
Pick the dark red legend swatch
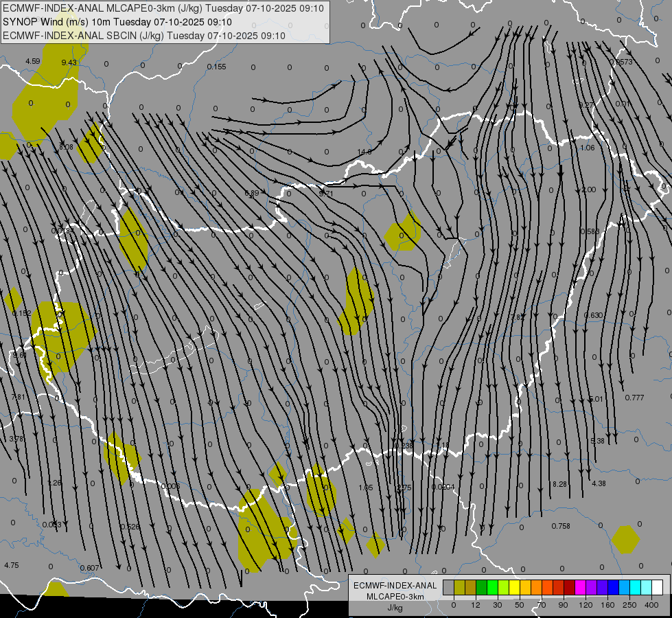pos(569,588)
